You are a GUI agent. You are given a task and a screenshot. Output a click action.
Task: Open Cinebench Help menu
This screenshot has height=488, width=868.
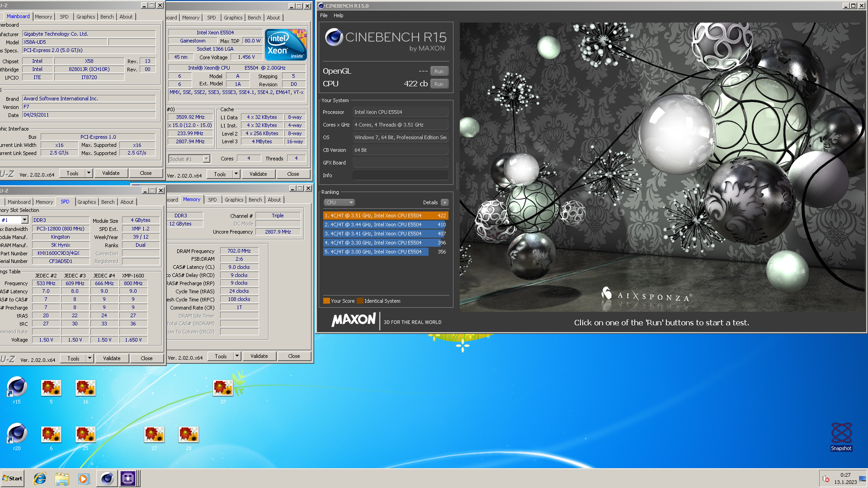pos(338,15)
